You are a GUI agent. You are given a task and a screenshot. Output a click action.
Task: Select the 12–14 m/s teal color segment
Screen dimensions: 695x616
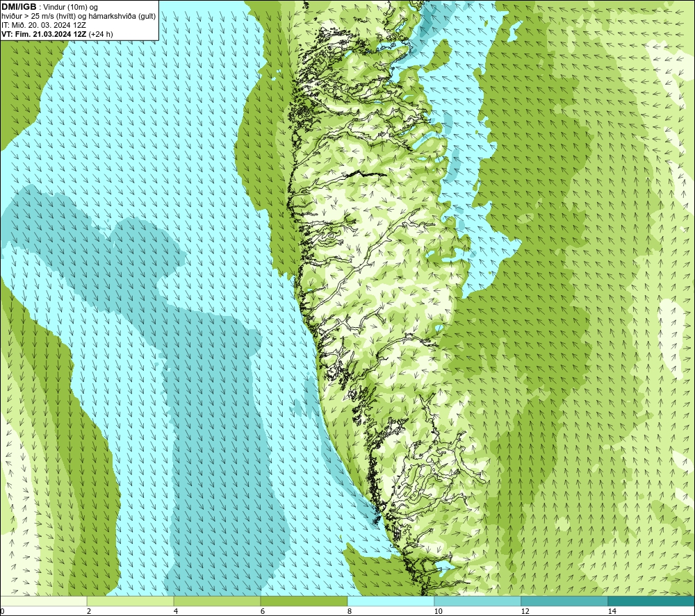(564, 601)
